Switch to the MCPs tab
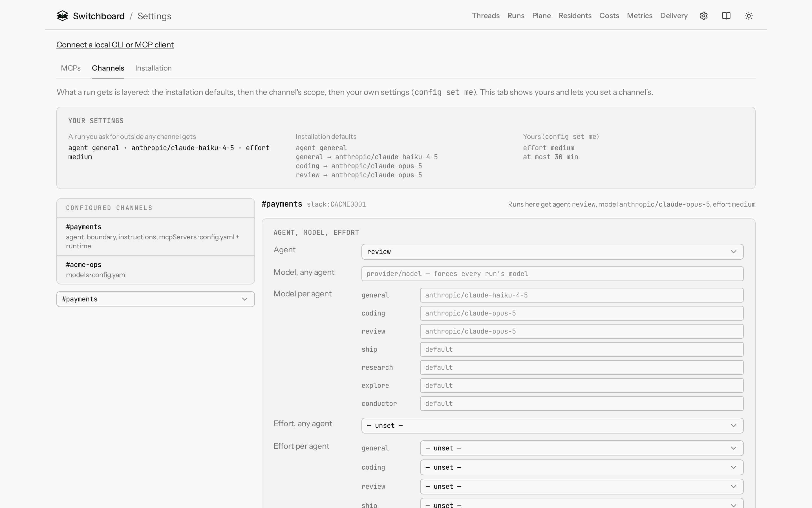Image resolution: width=812 pixels, height=508 pixels. point(71,68)
